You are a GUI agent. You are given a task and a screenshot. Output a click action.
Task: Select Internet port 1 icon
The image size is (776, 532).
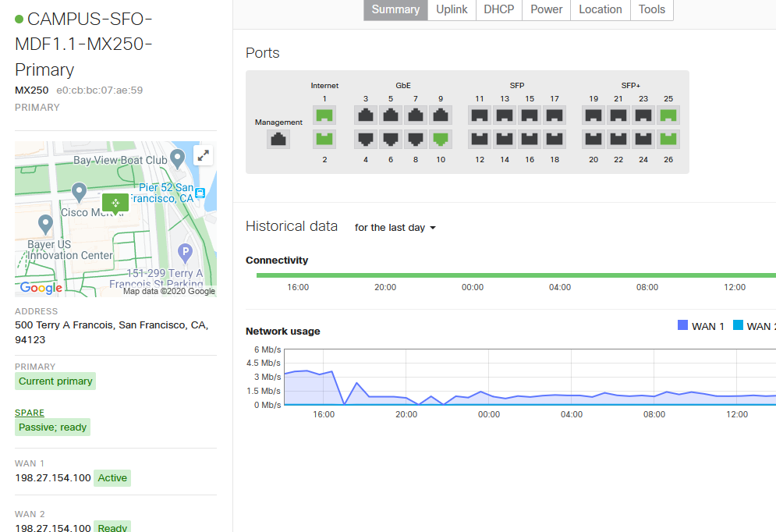tap(324, 115)
